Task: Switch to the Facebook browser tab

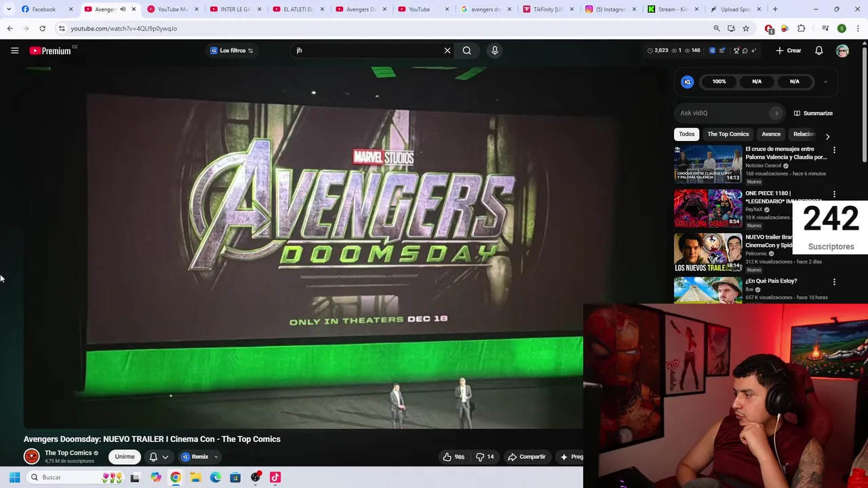Action: pos(47,9)
